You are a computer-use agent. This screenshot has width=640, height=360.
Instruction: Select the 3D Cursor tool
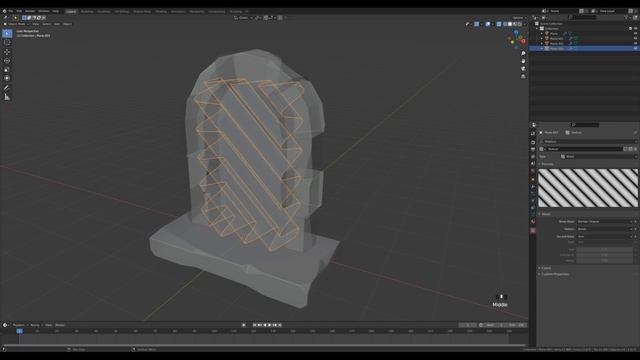coord(7,42)
